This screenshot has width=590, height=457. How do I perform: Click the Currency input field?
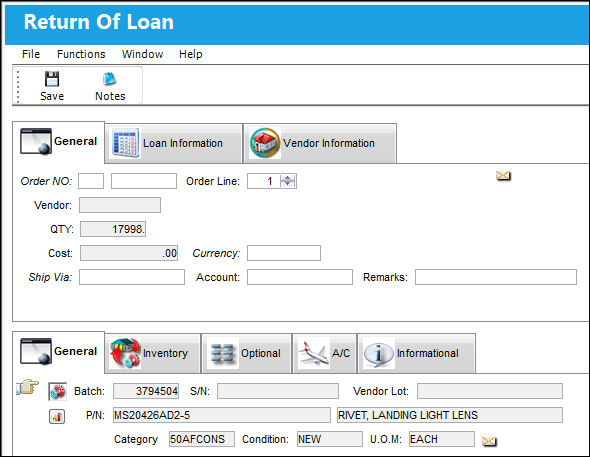click(284, 253)
